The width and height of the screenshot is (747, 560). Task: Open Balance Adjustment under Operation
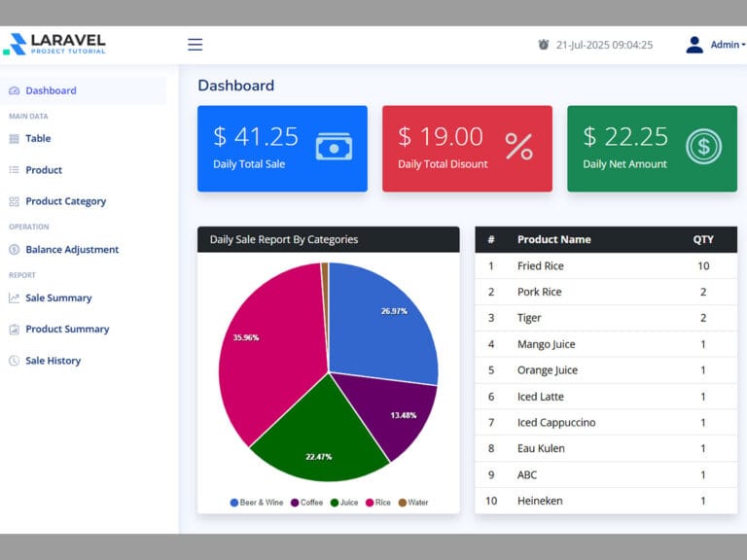coord(72,250)
